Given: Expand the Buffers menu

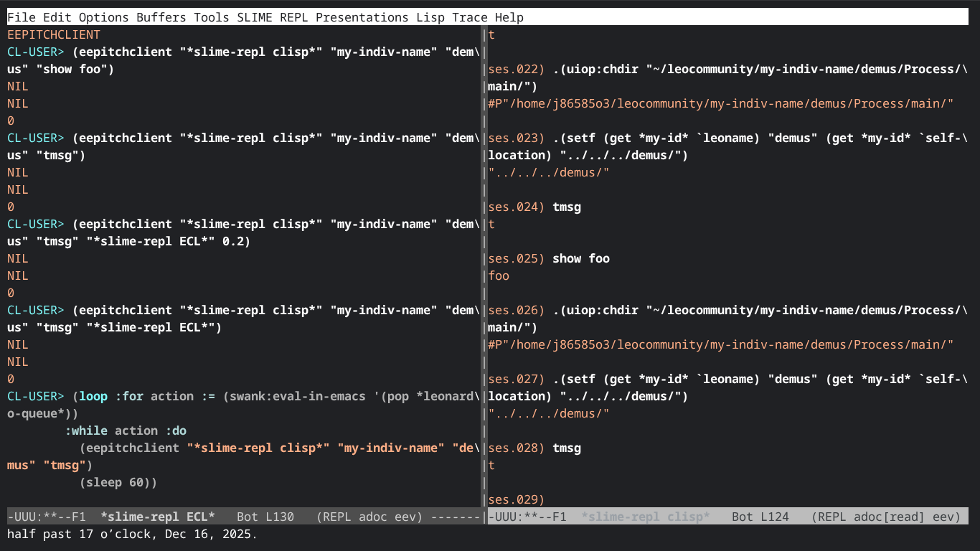Looking at the screenshot, I should point(161,17).
